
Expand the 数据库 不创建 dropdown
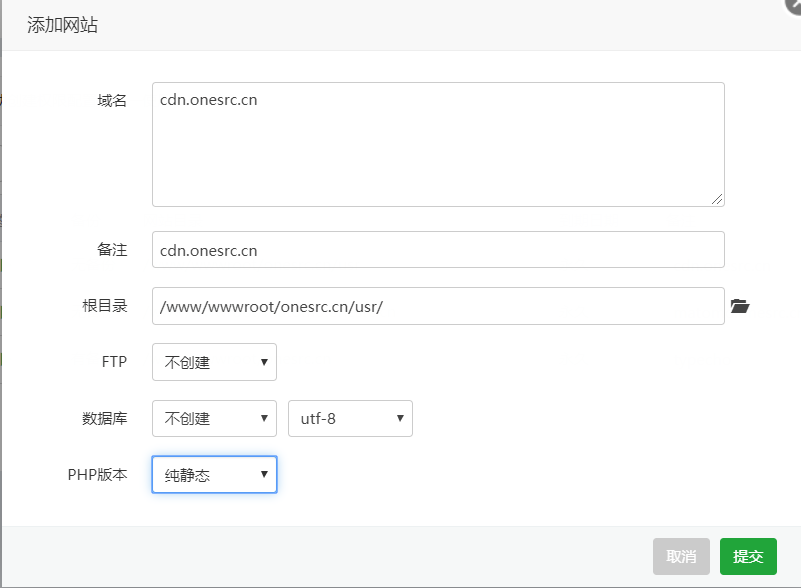(x=214, y=418)
